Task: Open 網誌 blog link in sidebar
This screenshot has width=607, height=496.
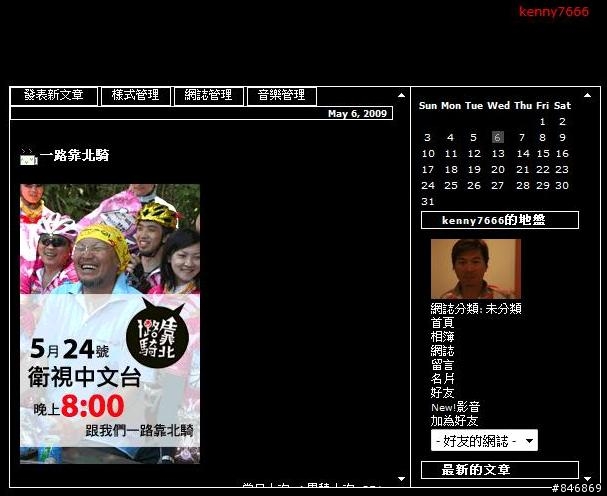Action: tap(442, 351)
